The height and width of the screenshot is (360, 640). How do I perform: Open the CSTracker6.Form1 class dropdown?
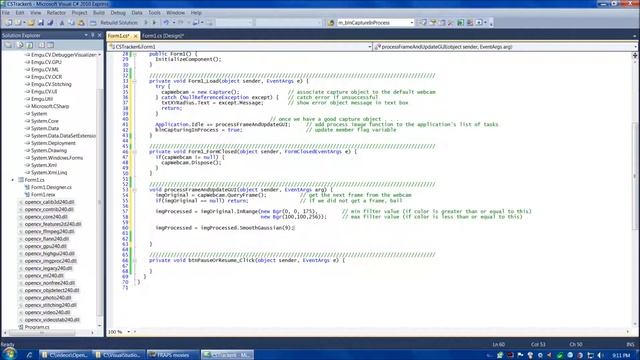[369, 47]
